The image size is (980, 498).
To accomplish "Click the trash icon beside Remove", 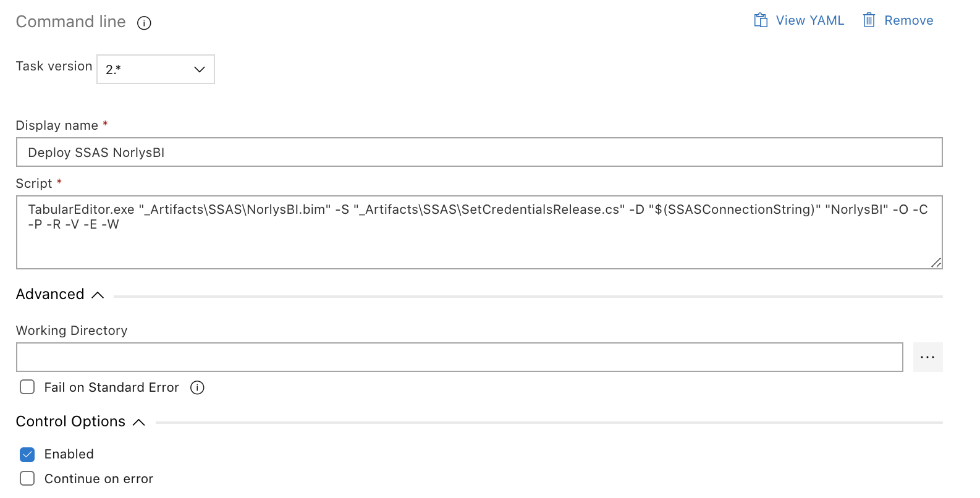I will coord(869,20).
